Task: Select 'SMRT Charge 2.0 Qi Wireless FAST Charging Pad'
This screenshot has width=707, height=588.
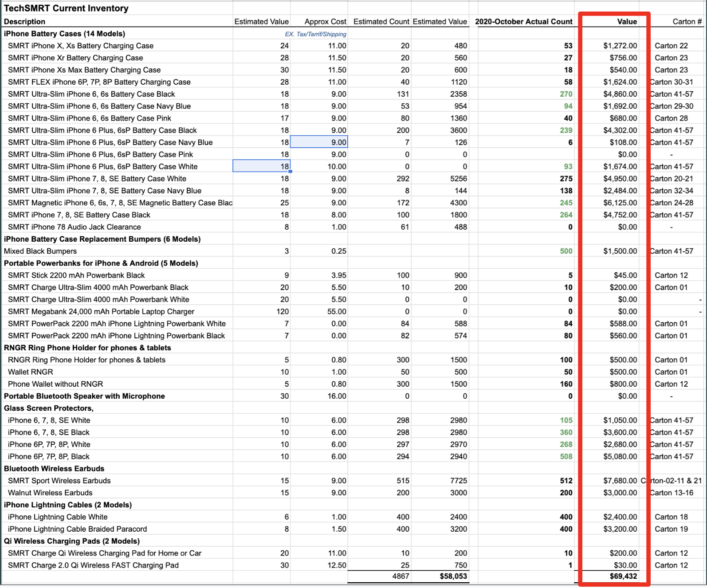Action: pyautogui.click(x=93, y=565)
